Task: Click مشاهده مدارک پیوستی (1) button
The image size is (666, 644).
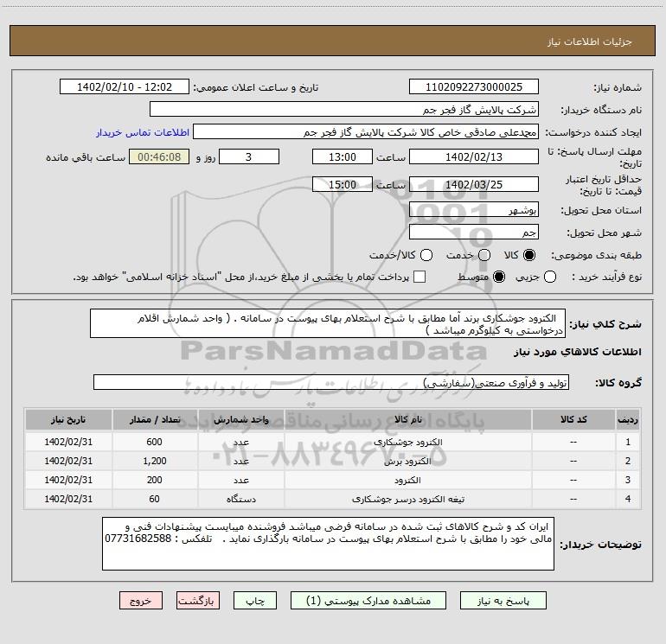Action: click(x=368, y=601)
